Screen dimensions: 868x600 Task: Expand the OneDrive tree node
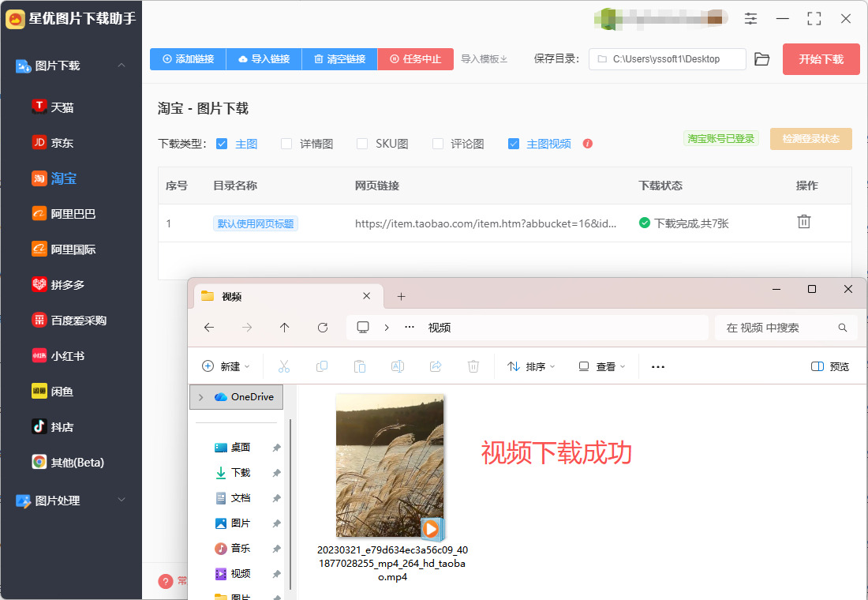[x=201, y=396]
